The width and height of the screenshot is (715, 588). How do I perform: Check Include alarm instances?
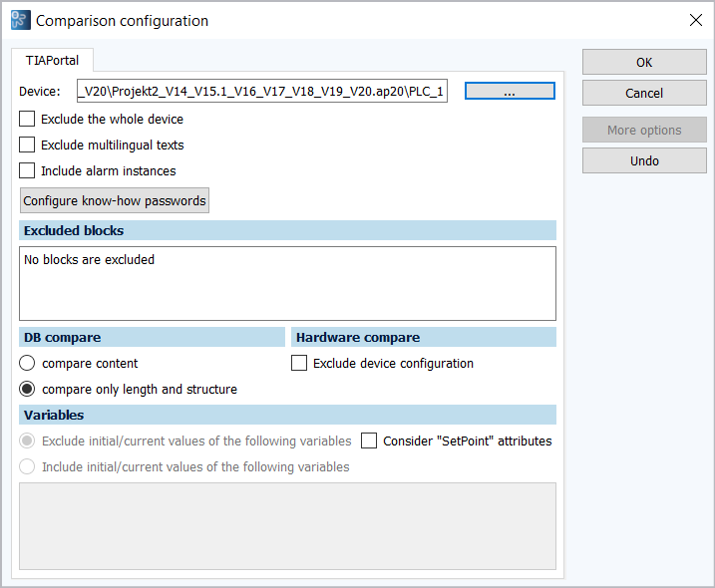tap(27, 170)
